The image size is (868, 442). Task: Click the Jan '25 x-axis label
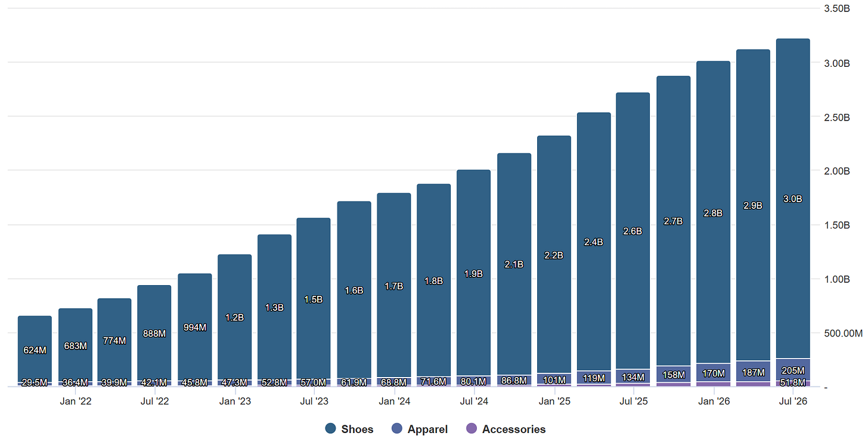pyautogui.click(x=554, y=401)
